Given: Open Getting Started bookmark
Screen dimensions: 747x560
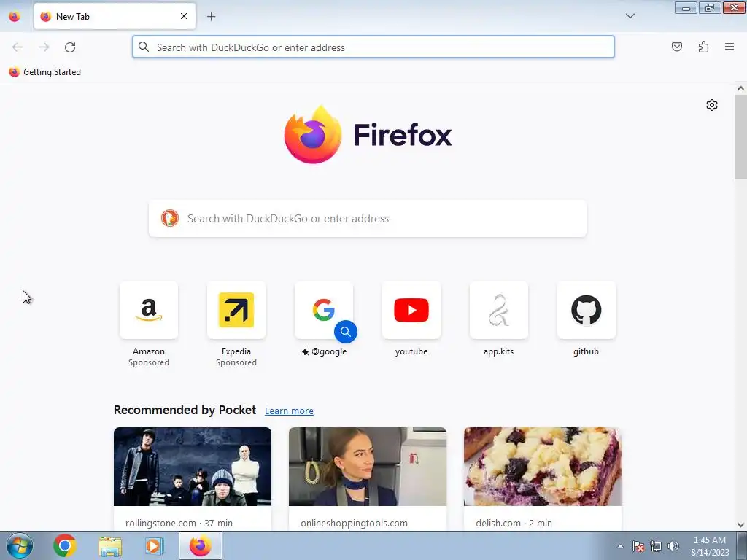Looking at the screenshot, I should pyautogui.click(x=44, y=72).
